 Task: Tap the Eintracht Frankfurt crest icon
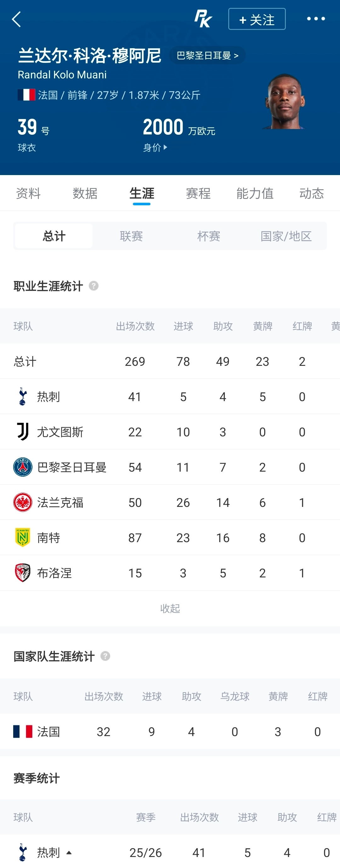[23, 502]
